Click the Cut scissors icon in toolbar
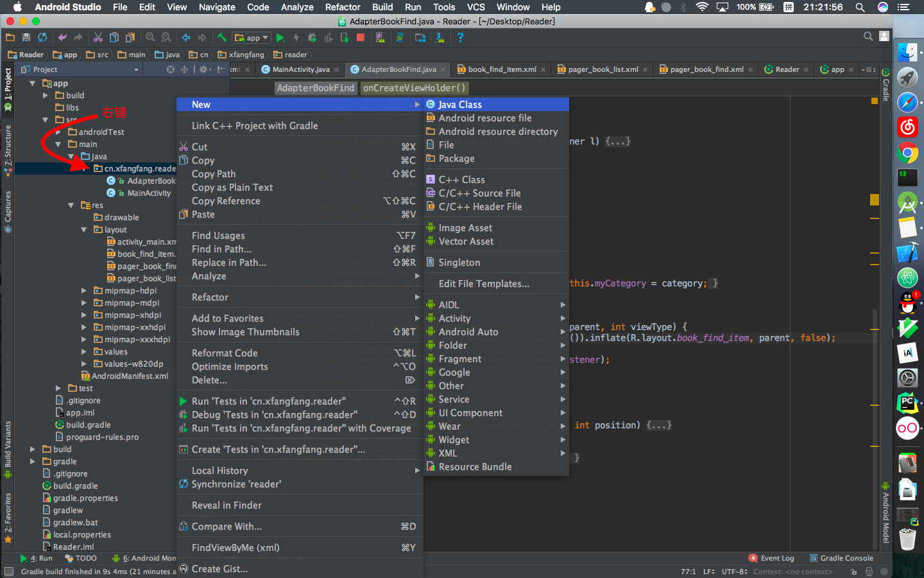Image resolution: width=924 pixels, height=578 pixels. tap(98, 38)
